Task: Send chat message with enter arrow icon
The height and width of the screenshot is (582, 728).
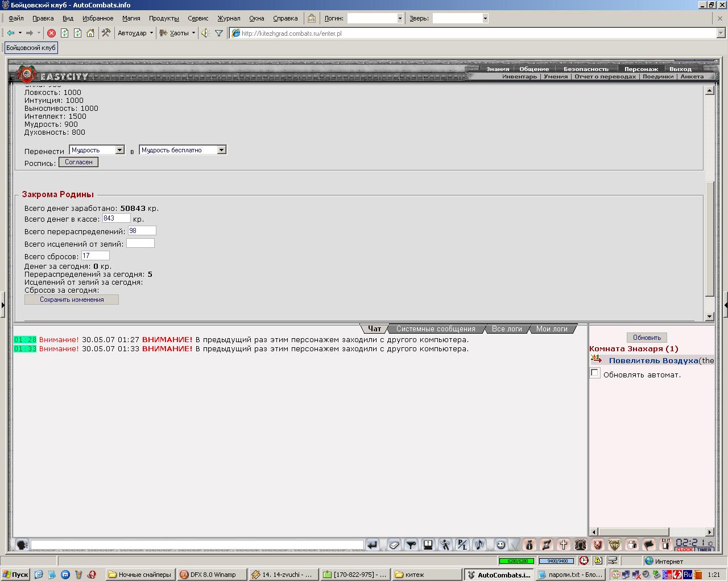Action: (x=372, y=544)
